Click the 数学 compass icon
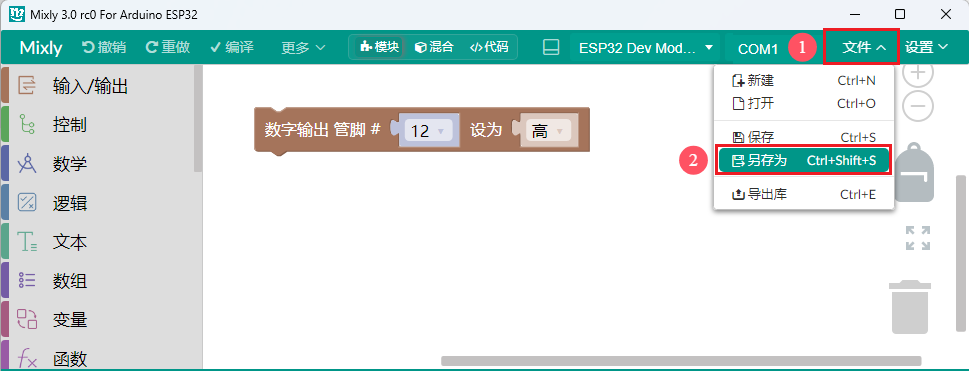Screen dimensions: 969x371 [27, 164]
